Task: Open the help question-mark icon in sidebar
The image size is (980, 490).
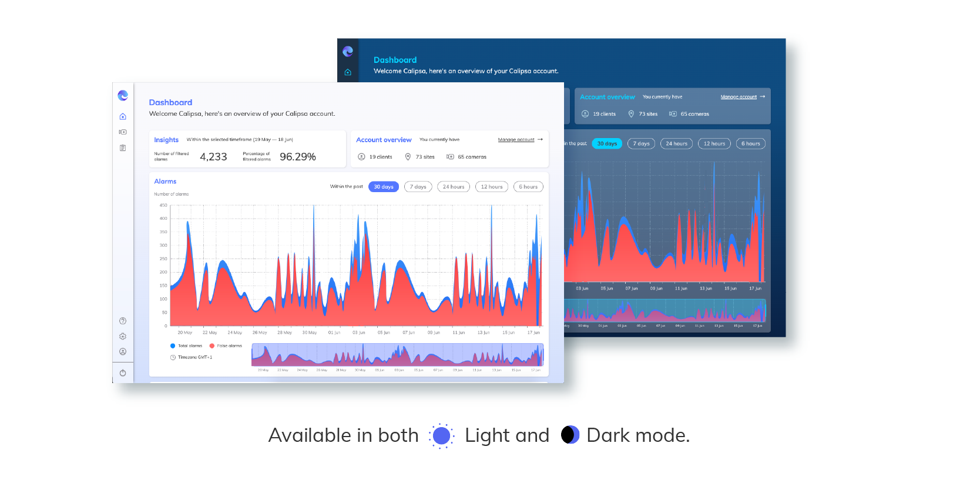Action: 123,321
